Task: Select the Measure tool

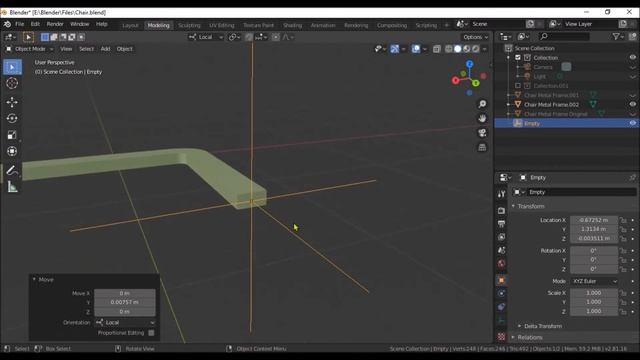Action: tap(12, 187)
